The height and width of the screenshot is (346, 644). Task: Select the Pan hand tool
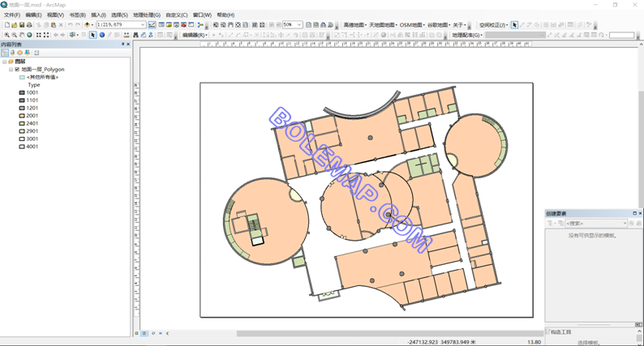pos(22,35)
